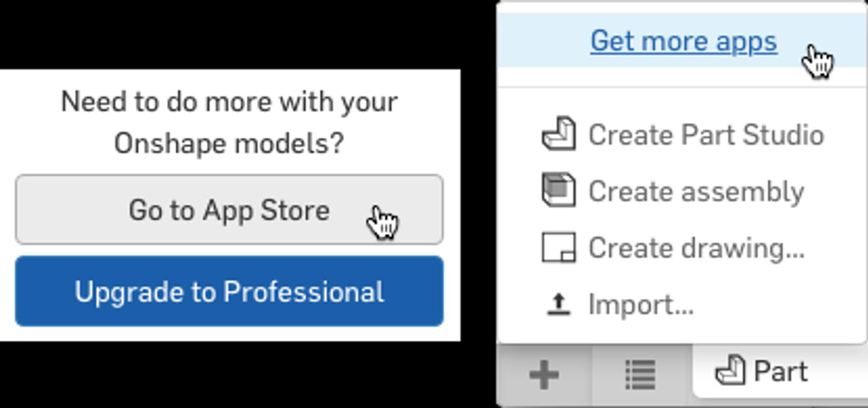The height and width of the screenshot is (408, 868).
Task: Follow the "Get more apps" link
Action: 684,41
